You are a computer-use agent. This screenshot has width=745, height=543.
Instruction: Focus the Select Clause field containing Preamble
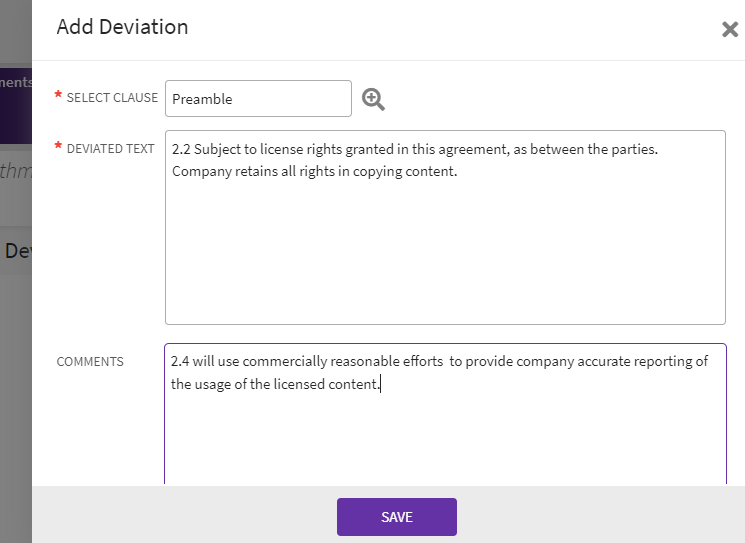[258, 99]
